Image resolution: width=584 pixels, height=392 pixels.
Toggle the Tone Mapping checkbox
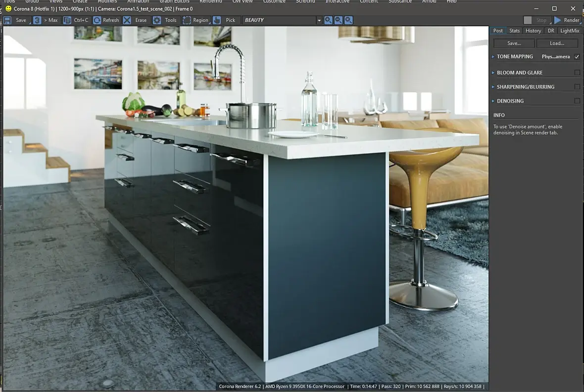[577, 56]
